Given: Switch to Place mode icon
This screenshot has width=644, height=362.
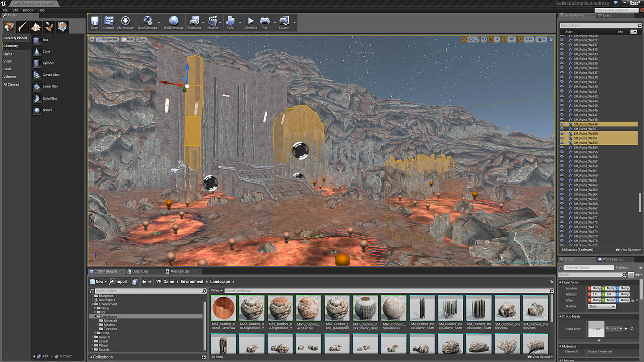Looking at the screenshot, I should click(x=9, y=27).
